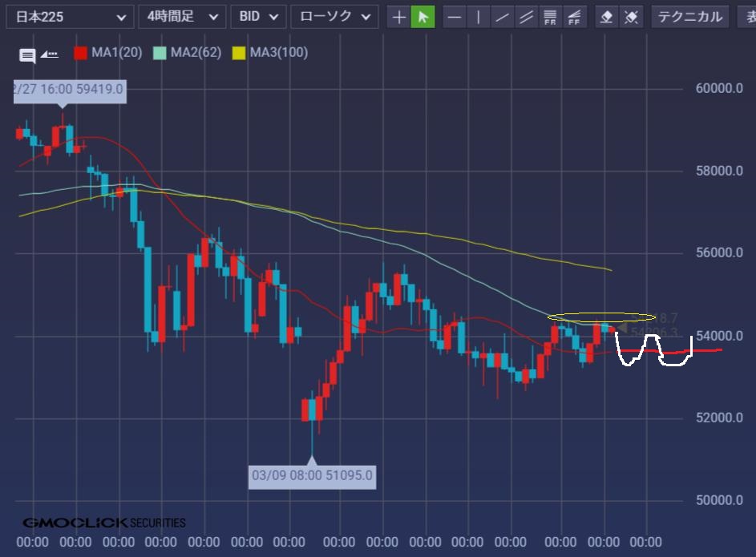This screenshot has width=756, height=557.
Task: Select the crosshair cursor tool
Action: pos(398,16)
